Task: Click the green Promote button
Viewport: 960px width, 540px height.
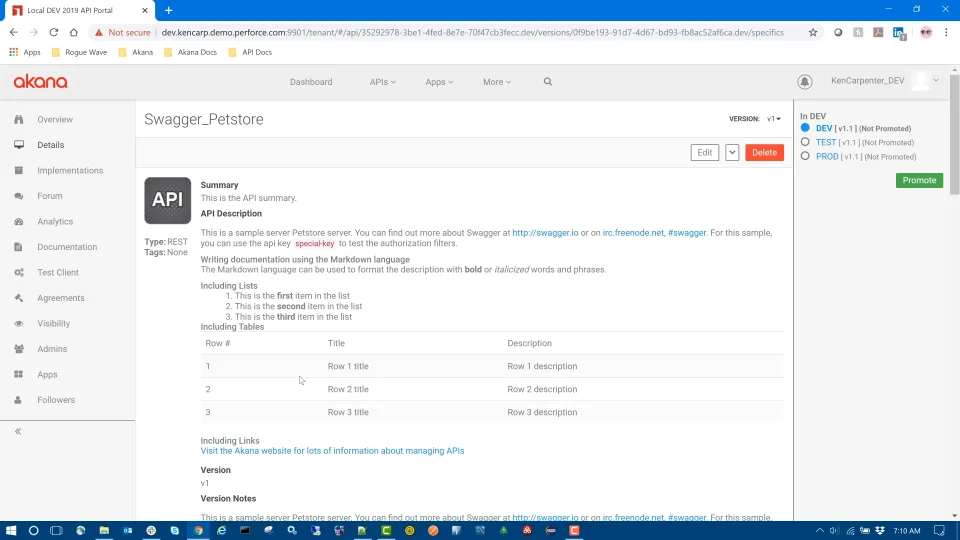Action: [x=919, y=181]
